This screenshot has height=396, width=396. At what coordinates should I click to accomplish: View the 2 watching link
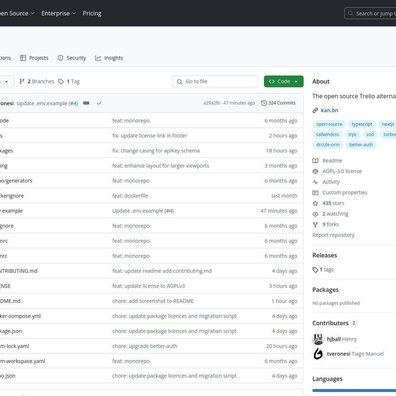pyautogui.click(x=335, y=214)
